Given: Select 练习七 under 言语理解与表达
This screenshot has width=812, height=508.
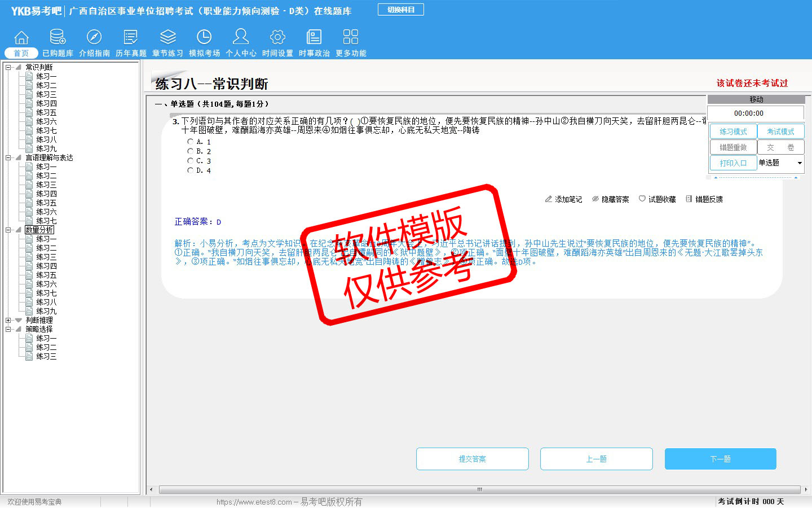Looking at the screenshot, I should 46,221.
